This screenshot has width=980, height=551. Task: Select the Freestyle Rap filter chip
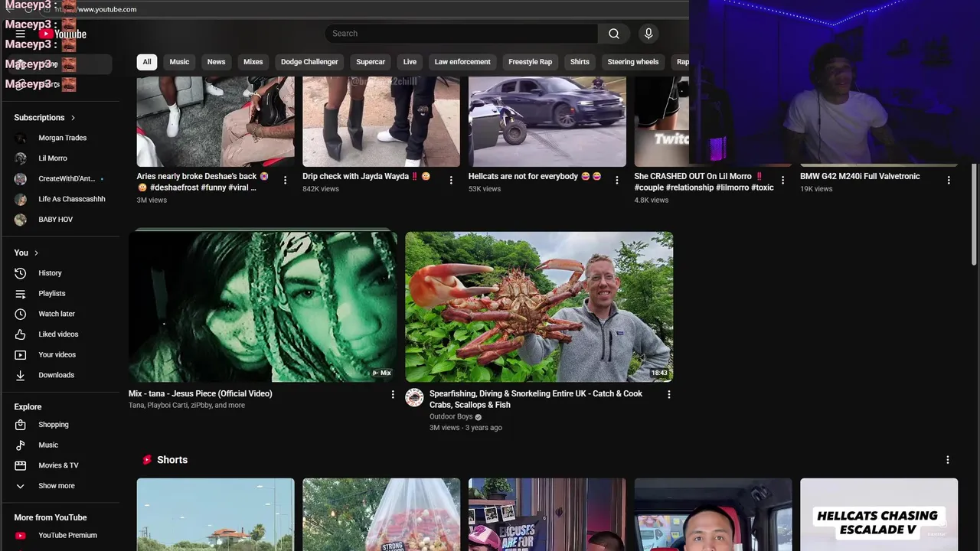tap(531, 62)
